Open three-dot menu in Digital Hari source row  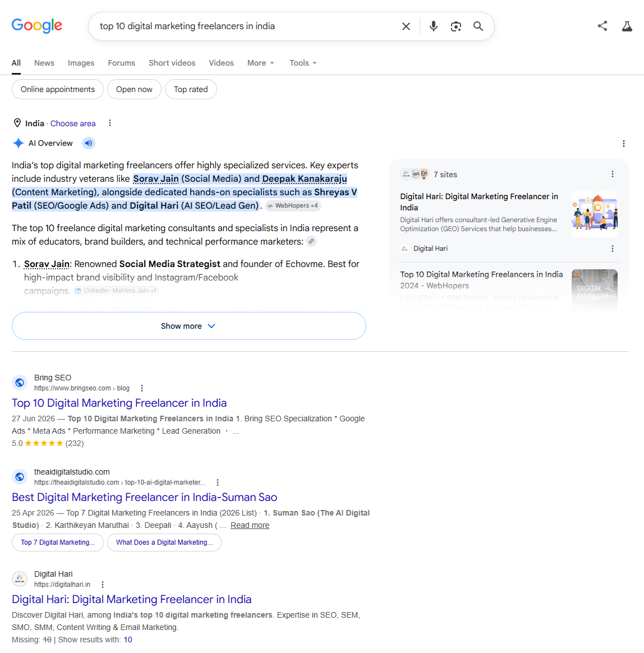[x=613, y=249]
